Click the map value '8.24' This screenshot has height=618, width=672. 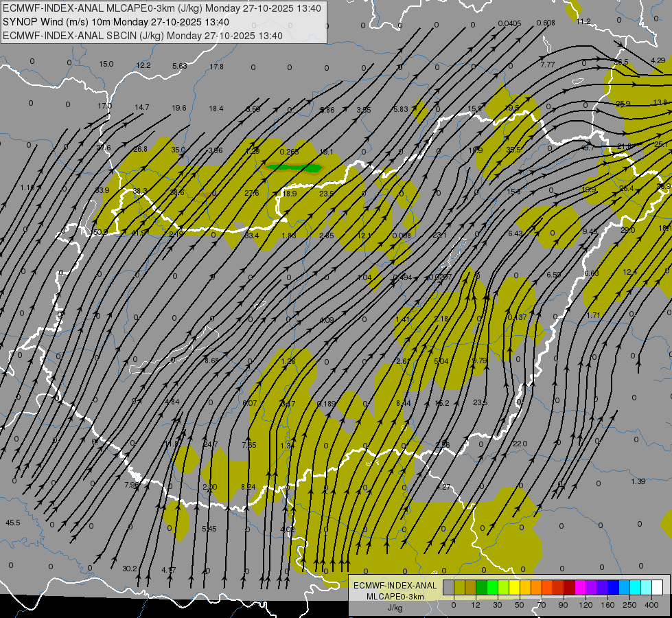click(x=248, y=486)
